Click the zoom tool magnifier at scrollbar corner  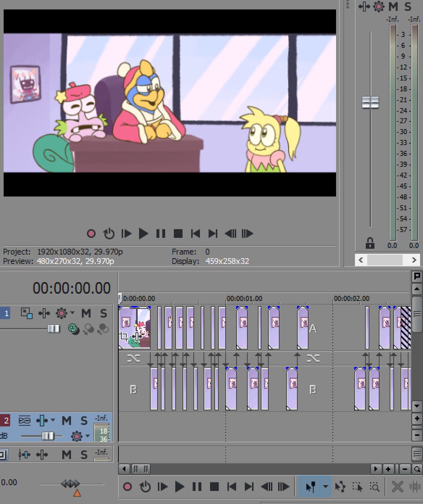pos(417,469)
